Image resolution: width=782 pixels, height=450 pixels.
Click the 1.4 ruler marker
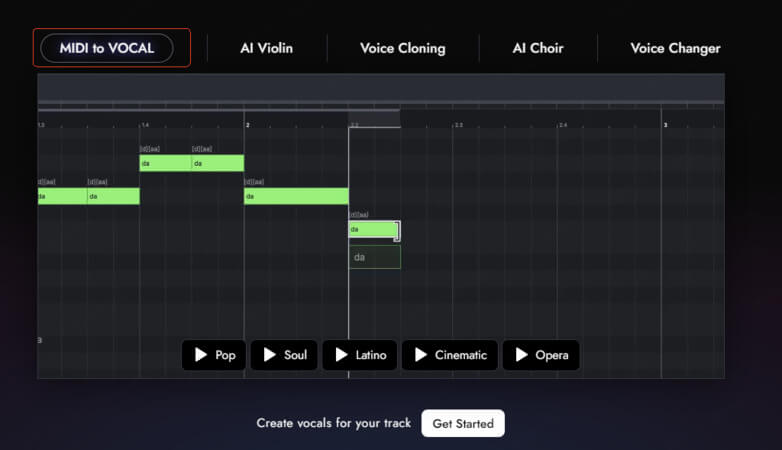pyautogui.click(x=145, y=125)
